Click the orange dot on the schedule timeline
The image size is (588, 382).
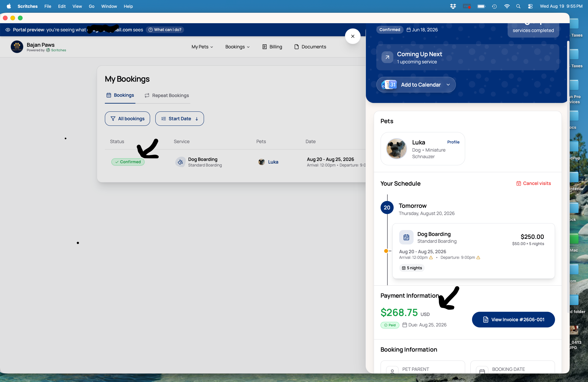(x=386, y=251)
